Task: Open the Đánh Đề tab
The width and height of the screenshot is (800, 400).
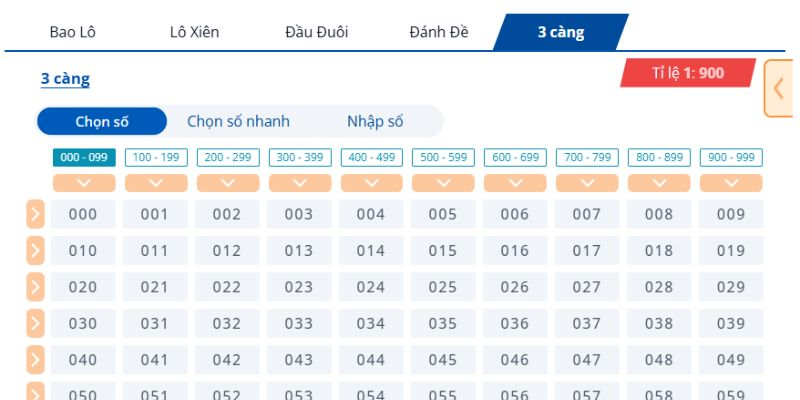Action: coord(440,32)
